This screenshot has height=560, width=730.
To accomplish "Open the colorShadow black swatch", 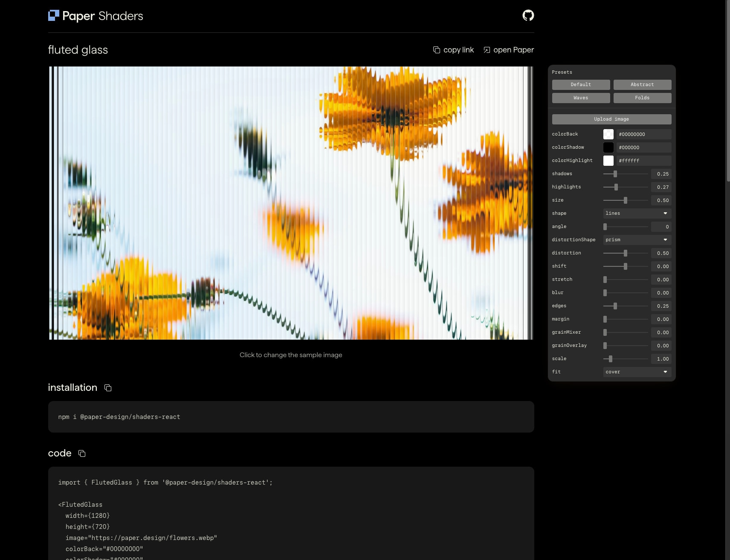I will click(x=608, y=147).
